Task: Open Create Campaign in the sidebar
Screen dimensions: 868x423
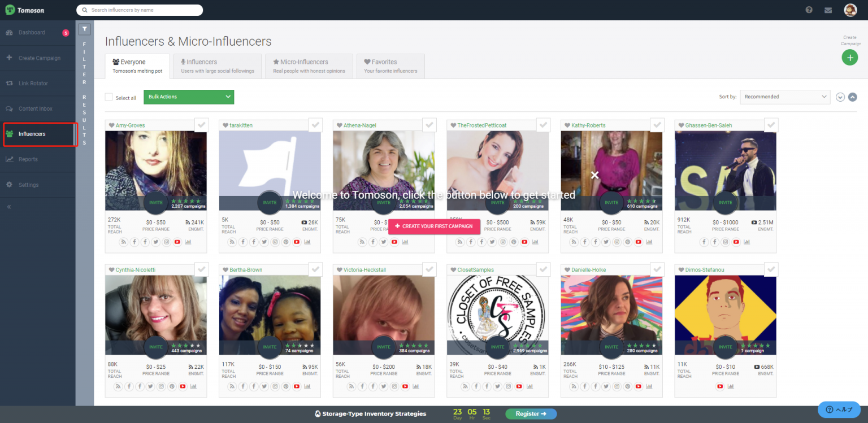Action: click(37, 58)
